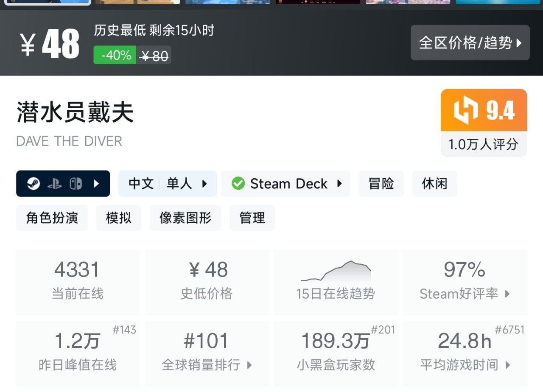Select the 角色扮演 genre tag
543x392 pixels.
click(x=52, y=218)
